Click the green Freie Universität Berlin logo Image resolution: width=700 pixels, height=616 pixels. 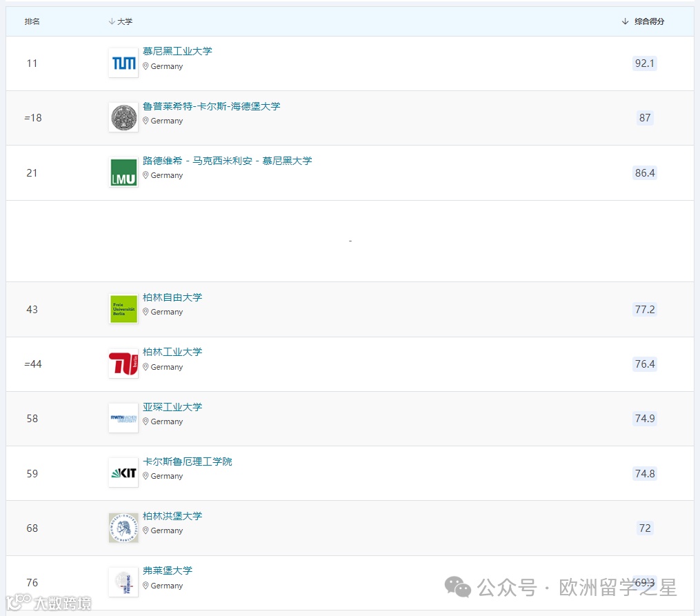[x=123, y=309]
